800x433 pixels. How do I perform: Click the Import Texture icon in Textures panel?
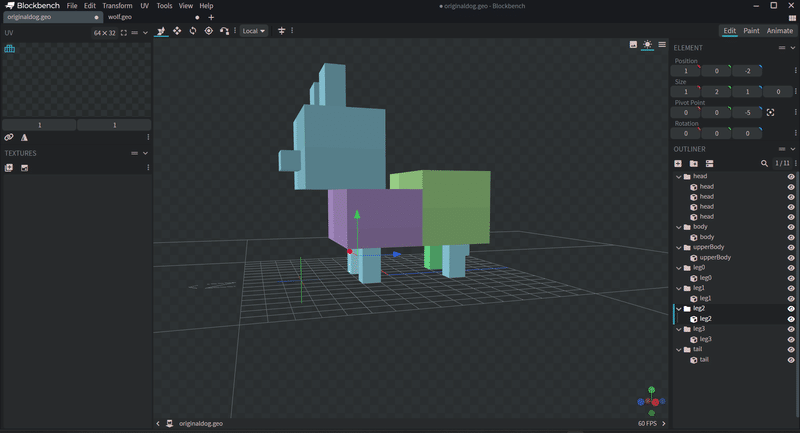[x=9, y=168]
